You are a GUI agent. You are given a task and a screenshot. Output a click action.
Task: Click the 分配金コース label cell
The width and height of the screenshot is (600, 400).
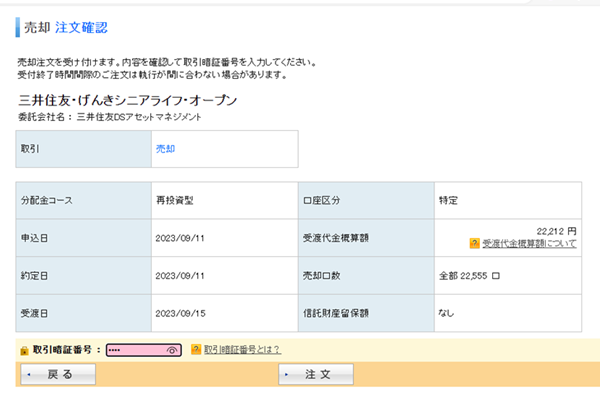point(83,200)
